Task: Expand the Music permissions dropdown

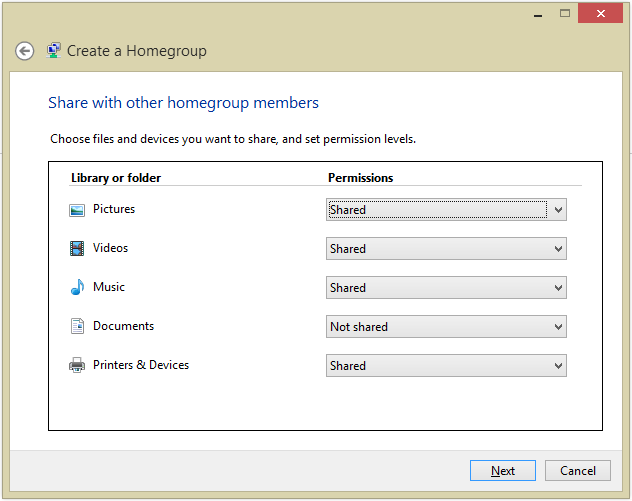Action: tap(446, 288)
